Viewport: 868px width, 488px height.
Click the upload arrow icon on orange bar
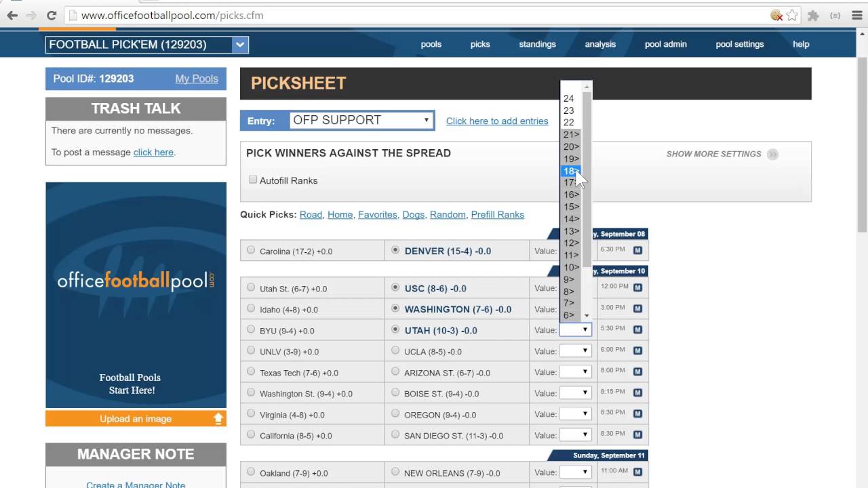tap(218, 419)
